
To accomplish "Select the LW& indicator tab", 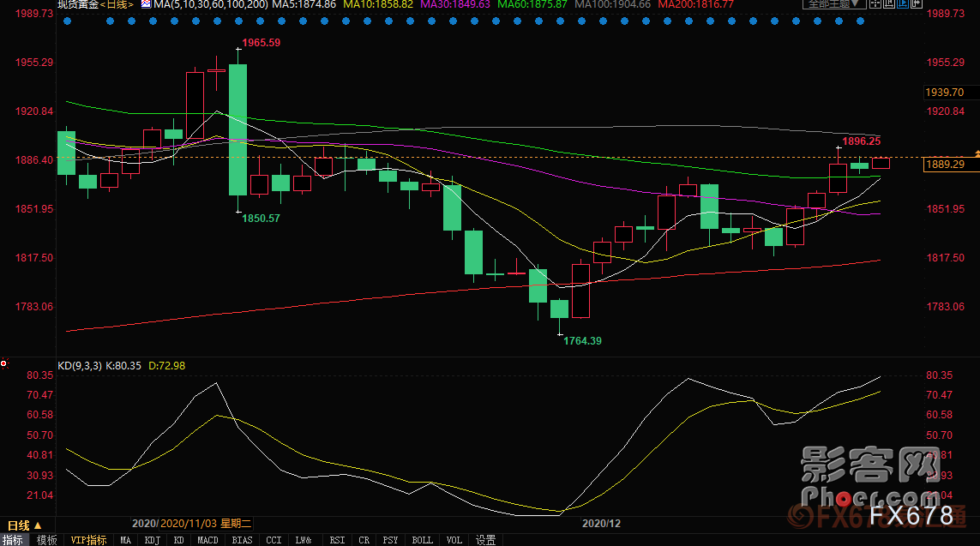I will (x=304, y=540).
